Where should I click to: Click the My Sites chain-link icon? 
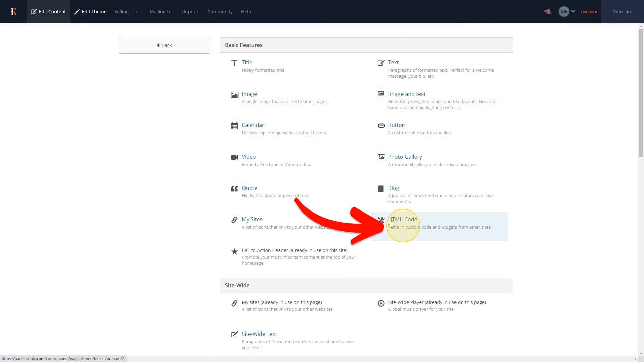click(x=234, y=220)
